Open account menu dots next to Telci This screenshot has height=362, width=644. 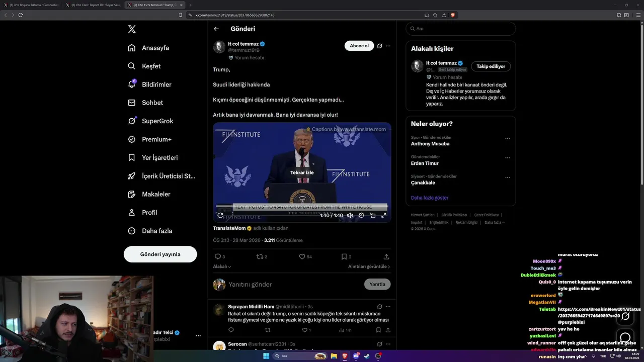[x=198, y=335]
